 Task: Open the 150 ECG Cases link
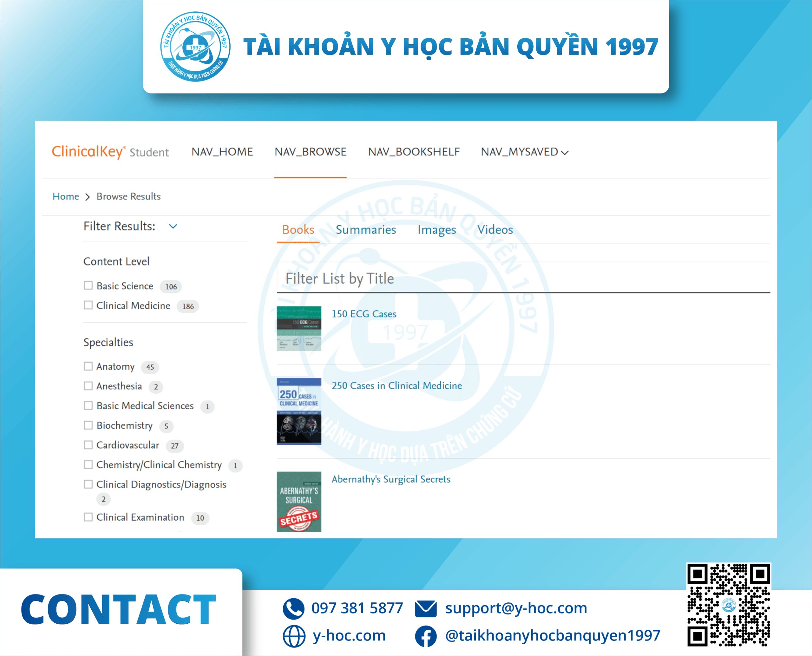click(363, 314)
